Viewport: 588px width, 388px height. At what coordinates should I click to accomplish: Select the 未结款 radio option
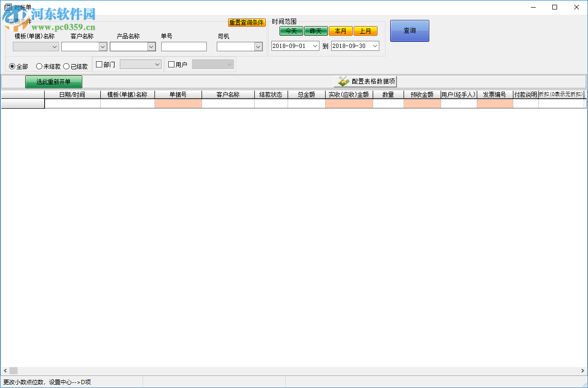[39, 66]
